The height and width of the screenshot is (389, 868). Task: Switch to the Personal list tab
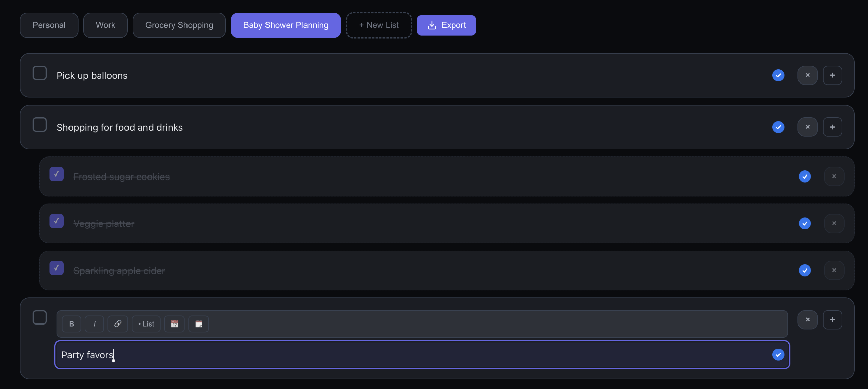click(49, 25)
